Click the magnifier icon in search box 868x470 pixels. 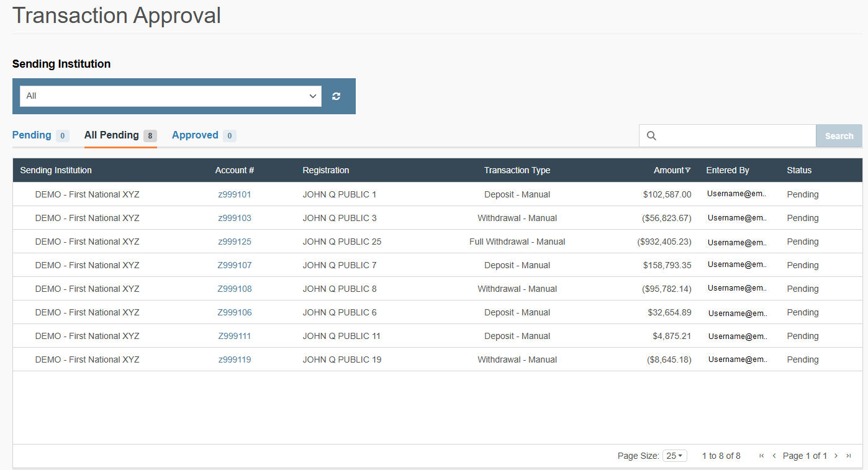pos(651,136)
